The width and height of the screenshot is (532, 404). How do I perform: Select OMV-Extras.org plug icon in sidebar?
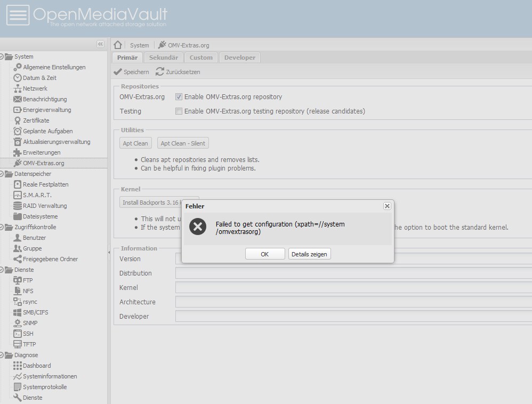[x=17, y=163]
